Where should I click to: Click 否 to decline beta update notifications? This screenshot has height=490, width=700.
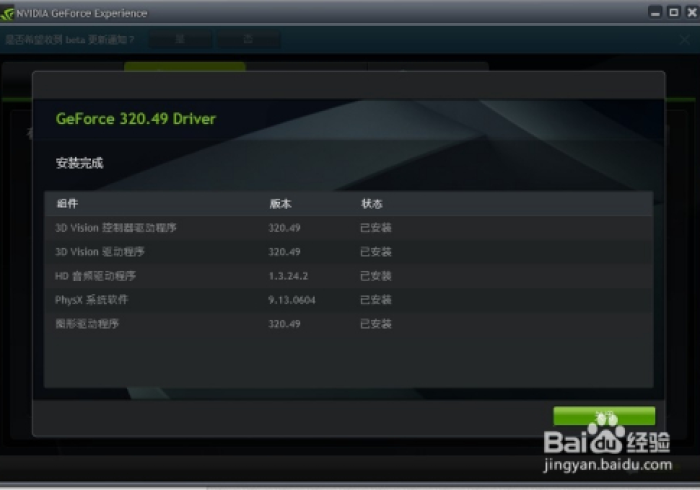(248, 39)
